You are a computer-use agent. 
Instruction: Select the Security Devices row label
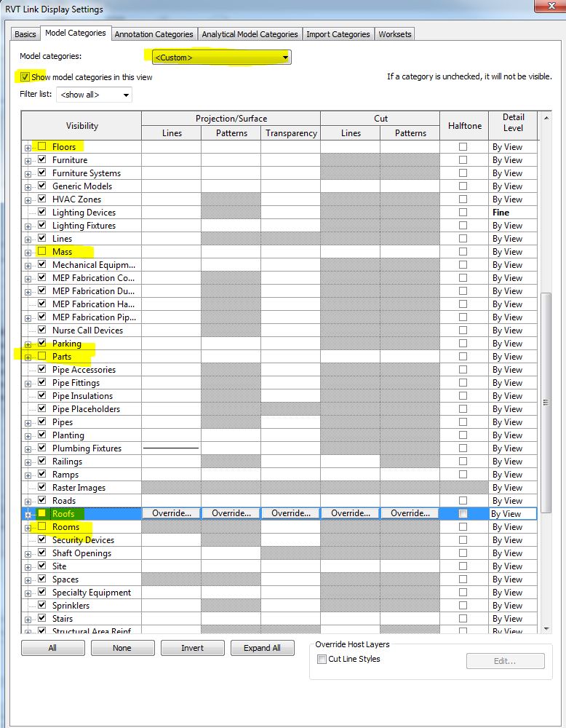click(x=83, y=540)
